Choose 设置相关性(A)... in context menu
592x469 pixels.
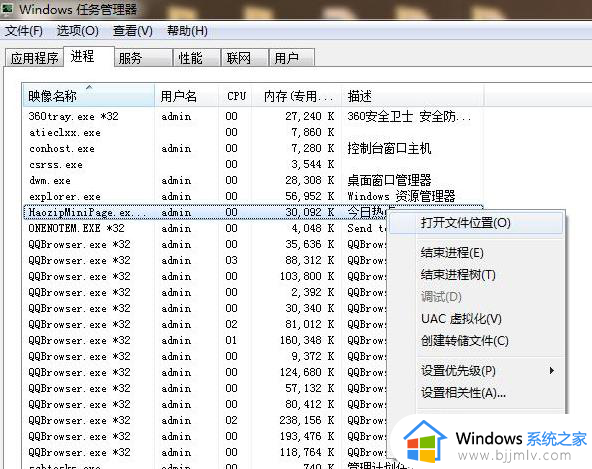[x=476, y=393]
